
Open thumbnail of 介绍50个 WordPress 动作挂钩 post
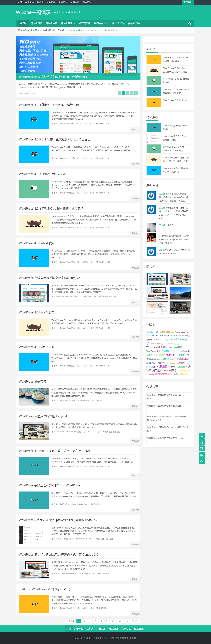tap(34, 604)
